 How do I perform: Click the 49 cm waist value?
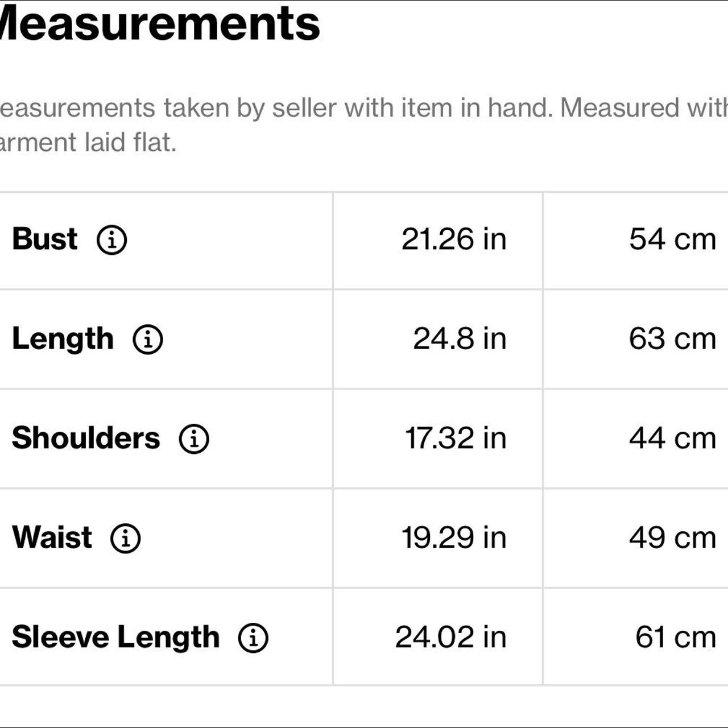click(672, 537)
